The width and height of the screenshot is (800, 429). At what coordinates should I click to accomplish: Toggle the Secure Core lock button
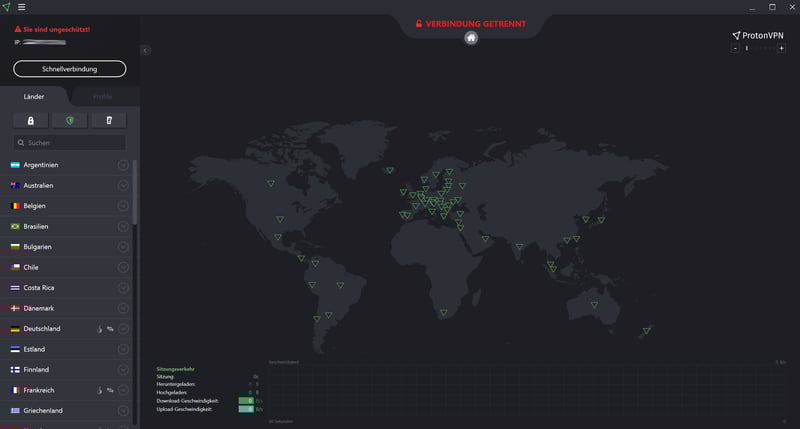31,120
